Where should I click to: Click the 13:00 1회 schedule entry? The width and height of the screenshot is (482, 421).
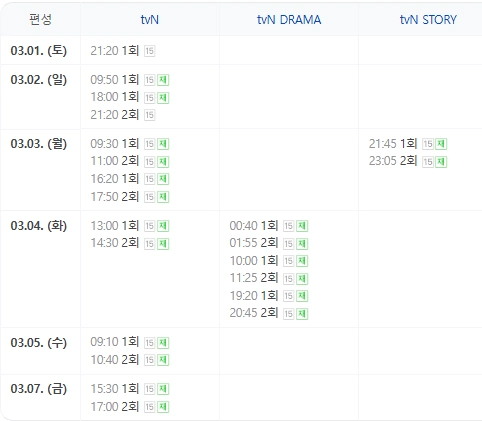tap(114, 226)
